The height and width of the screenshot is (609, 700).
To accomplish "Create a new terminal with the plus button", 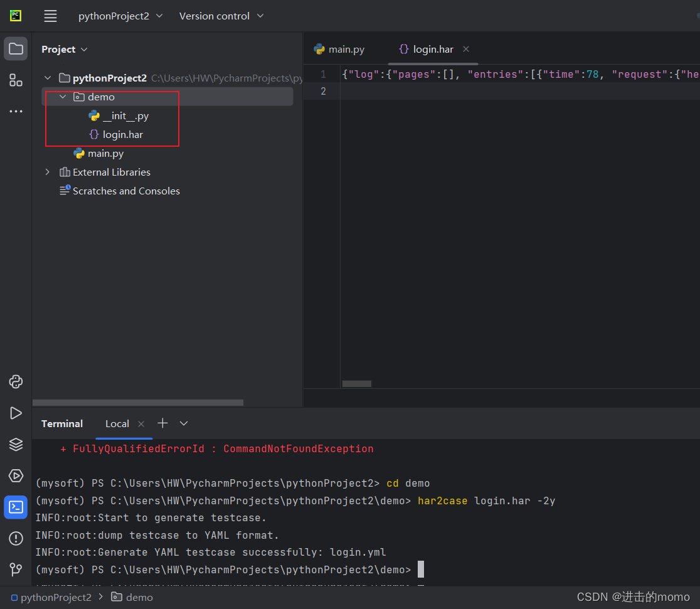I will click(x=162, y=423).
